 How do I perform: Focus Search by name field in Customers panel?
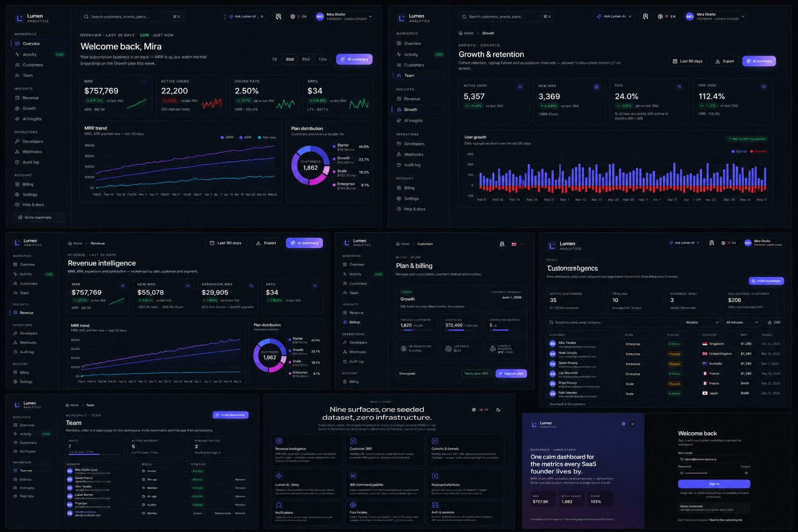(x=614, y=322)
